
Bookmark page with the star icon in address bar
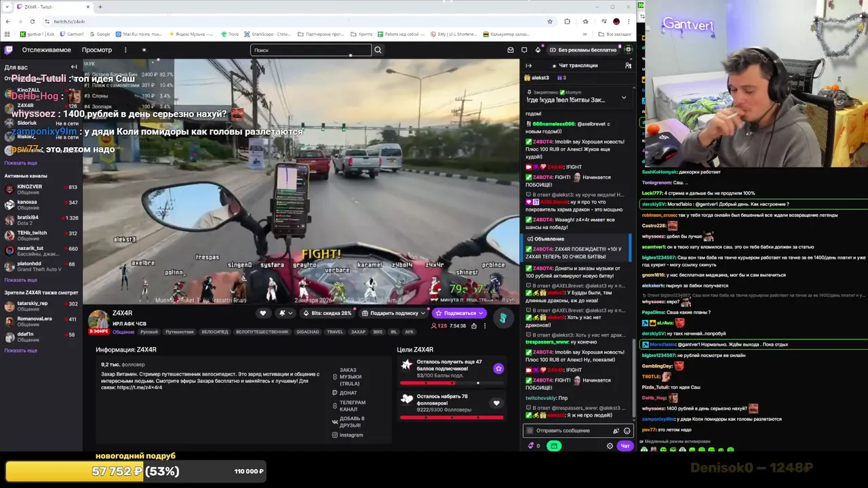[550, 22]
